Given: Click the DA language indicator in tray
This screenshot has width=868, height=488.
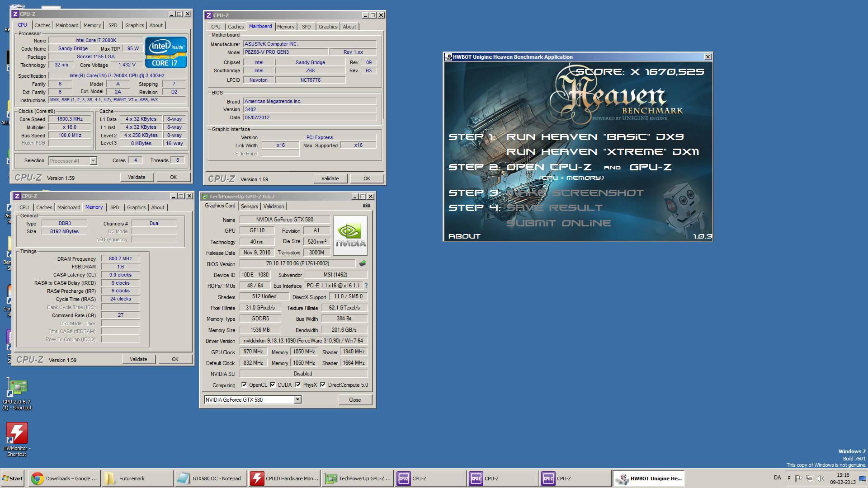Looking at the screenshot, I should (x=777, y=478).
